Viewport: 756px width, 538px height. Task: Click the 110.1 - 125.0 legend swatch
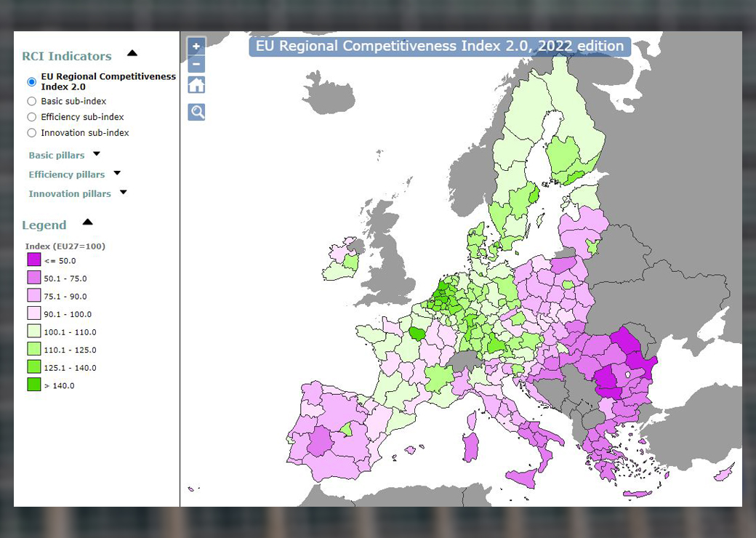coord(33,349)
